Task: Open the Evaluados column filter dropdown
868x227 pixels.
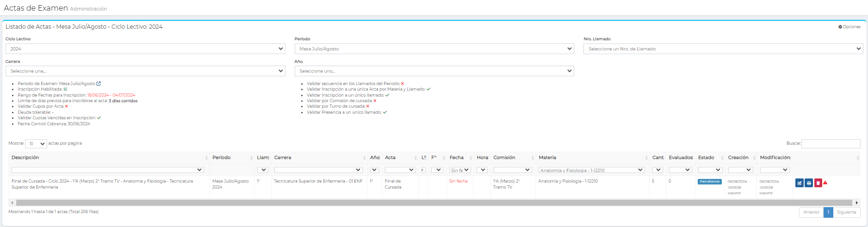Action: 681,170
